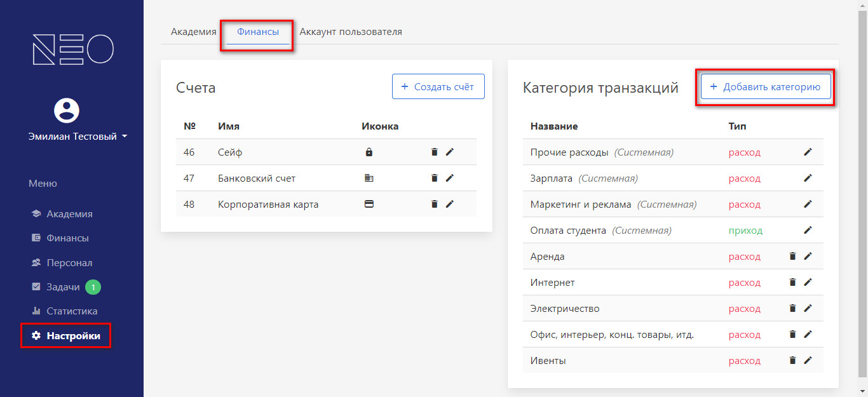Screen dimensions: 868x397
Task: Click account number 48
Action: point(189,205)
